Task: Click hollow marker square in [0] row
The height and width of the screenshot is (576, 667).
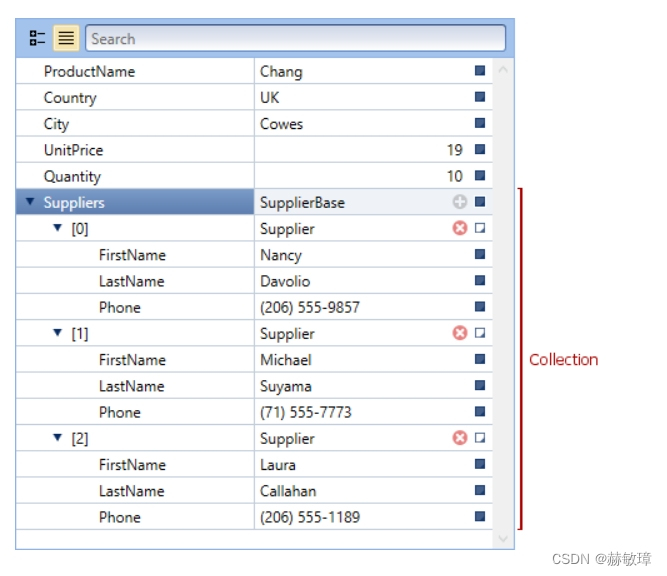Action: (x=480, y=228)
